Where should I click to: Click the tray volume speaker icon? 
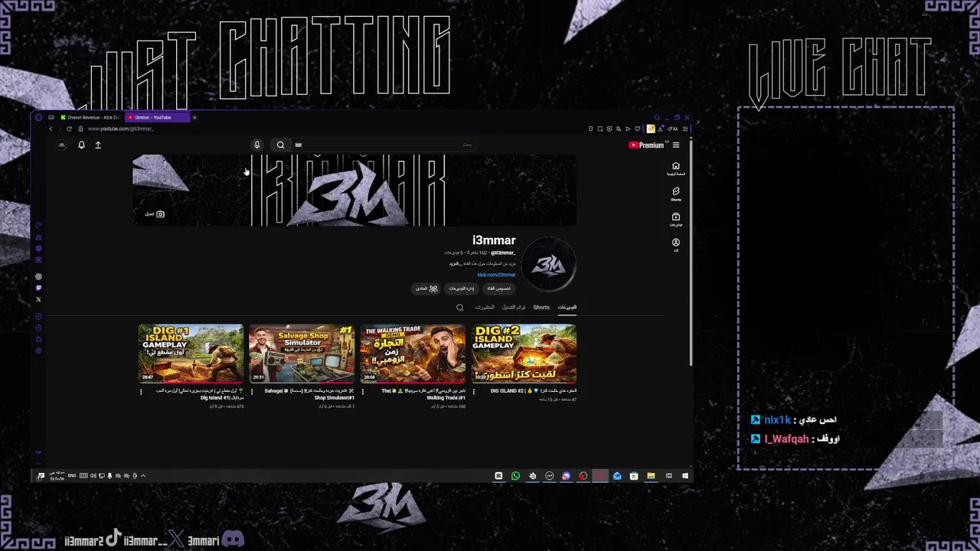pyautogui.click(x=93, y=476)
